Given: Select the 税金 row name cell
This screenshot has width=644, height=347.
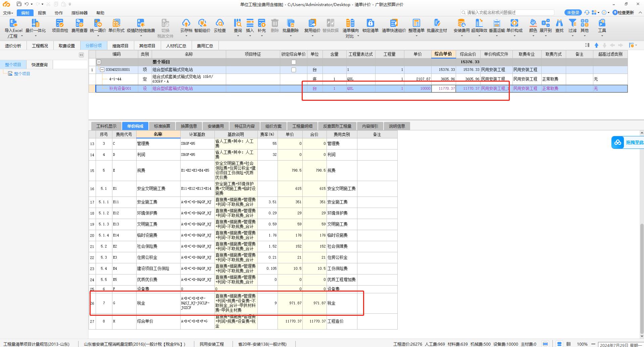Looking at the screenshot, I should [158, 303].
